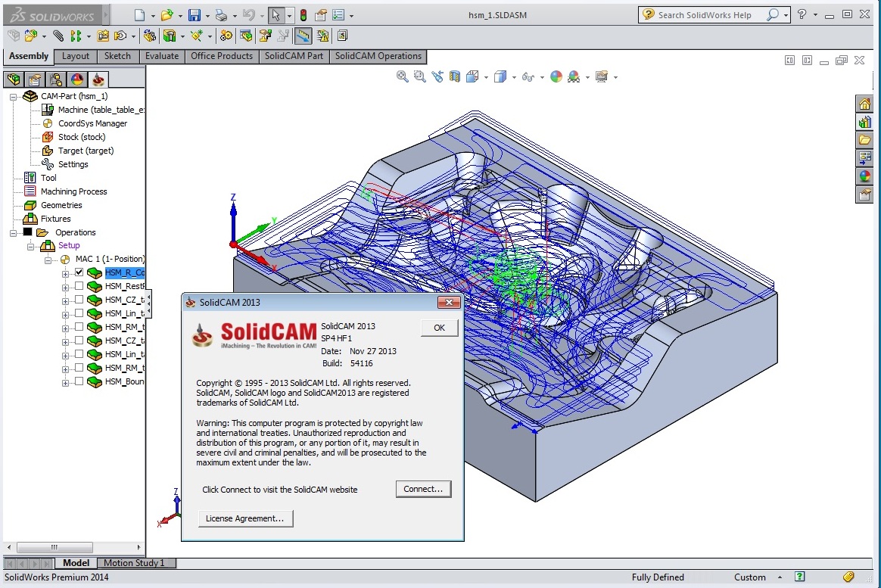Open the PropertyManager tab icon
Viewport: 881px width, 588px height.
[35, 79]
